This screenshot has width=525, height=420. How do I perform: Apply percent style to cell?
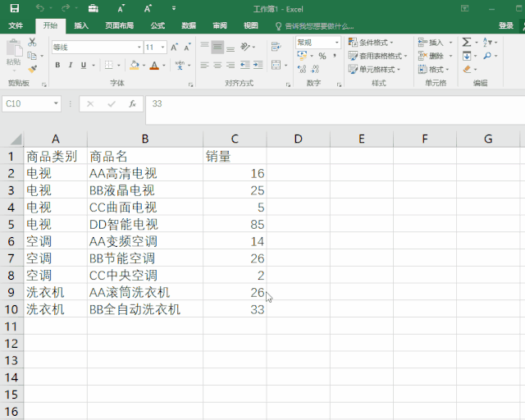322,57
